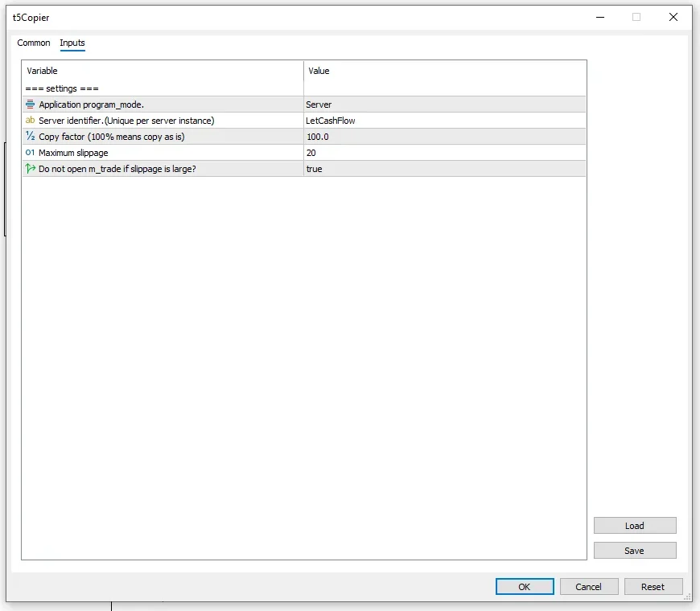
Task: Select the 'Copy factor (100% means copy as is)' label
Action: 112,137
